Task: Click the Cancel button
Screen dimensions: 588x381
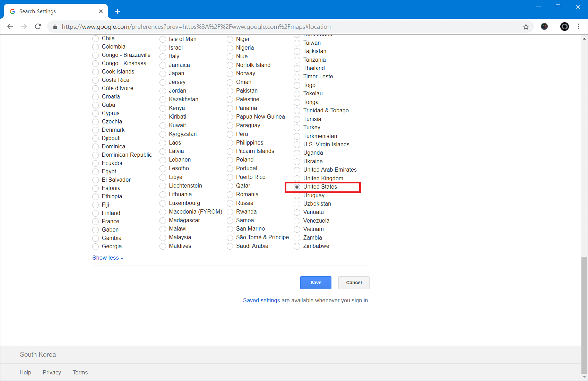Action: click(x=354, y=283)
